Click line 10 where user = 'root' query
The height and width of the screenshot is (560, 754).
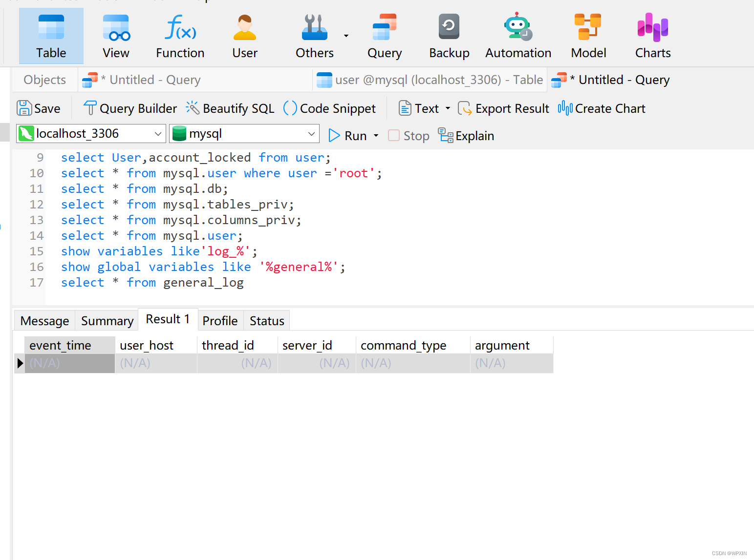(221, 173)
